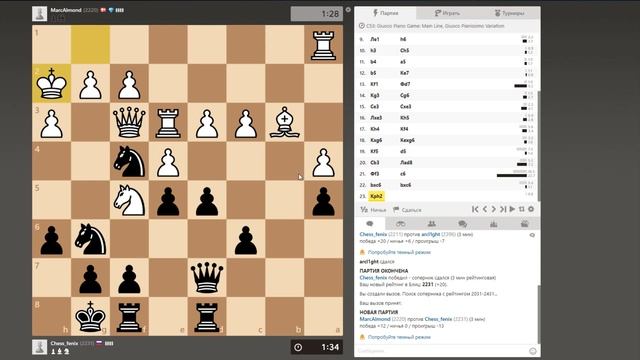The height and width of the screenshot is (360, 640).
Task: Open the spectate binoculars tab
Action: [x=401, y=224]
